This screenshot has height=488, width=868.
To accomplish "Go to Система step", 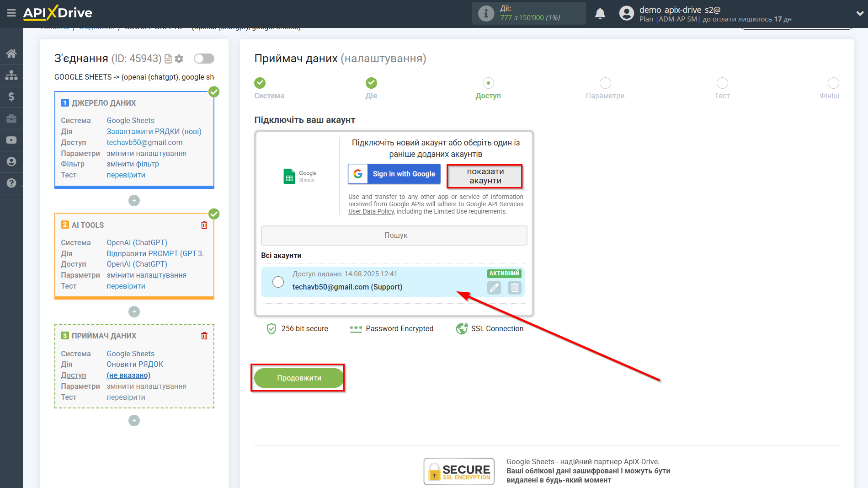I will pos(260,83).
